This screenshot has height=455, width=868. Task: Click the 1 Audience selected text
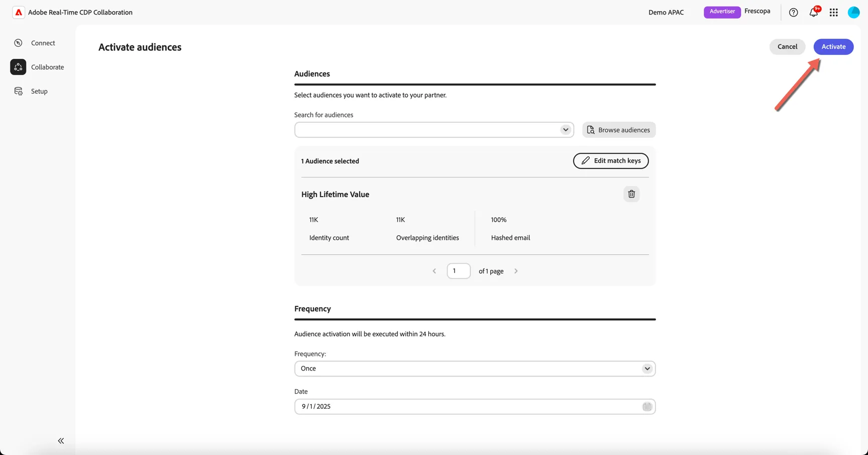tap(330, 161)
